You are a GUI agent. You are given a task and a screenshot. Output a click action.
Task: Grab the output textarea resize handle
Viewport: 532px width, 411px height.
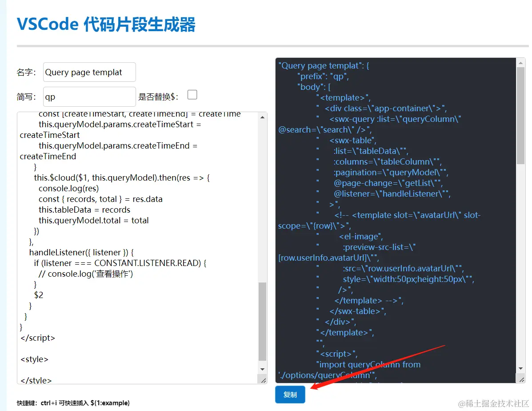(x=521, y=379)
